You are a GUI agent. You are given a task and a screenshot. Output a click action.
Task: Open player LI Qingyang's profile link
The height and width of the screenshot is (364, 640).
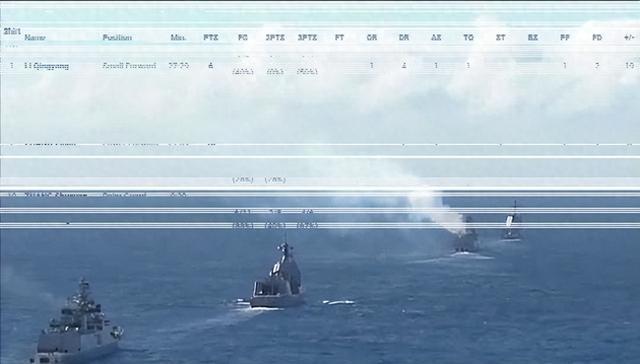point(47,66)
